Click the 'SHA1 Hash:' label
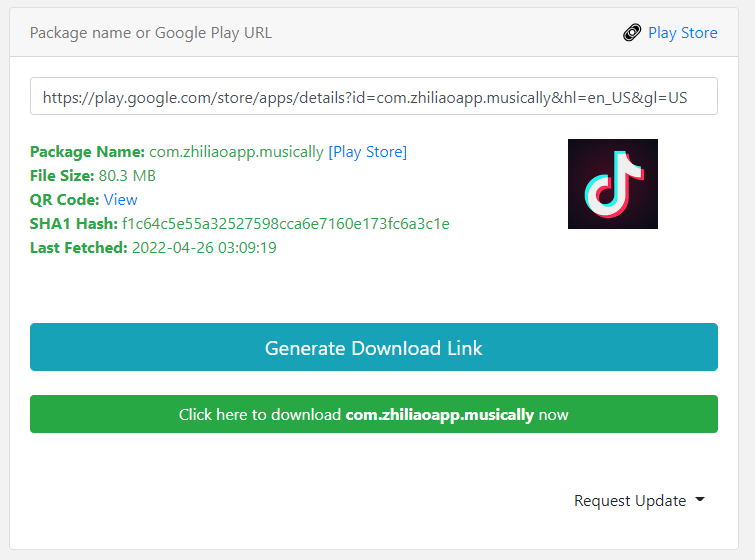755x560 pixels. pyautogui.click(x=73, y=224)
